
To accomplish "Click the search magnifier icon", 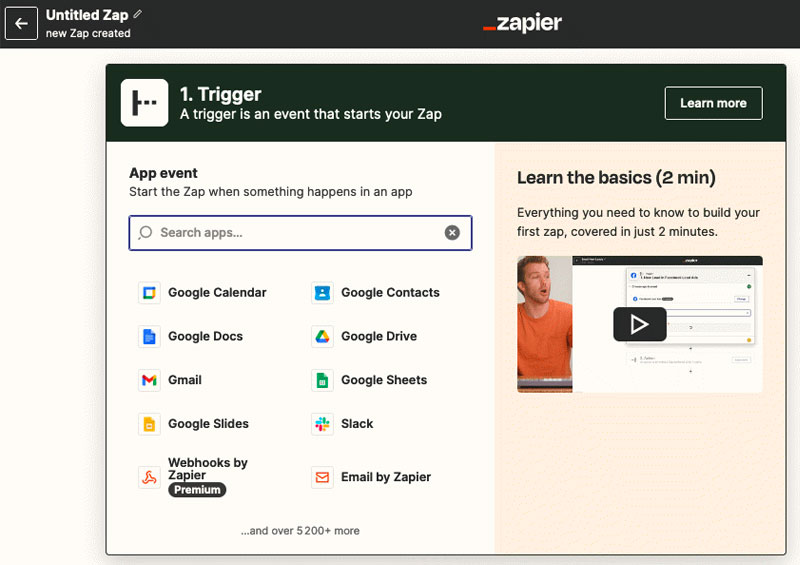I will point(145,233).
